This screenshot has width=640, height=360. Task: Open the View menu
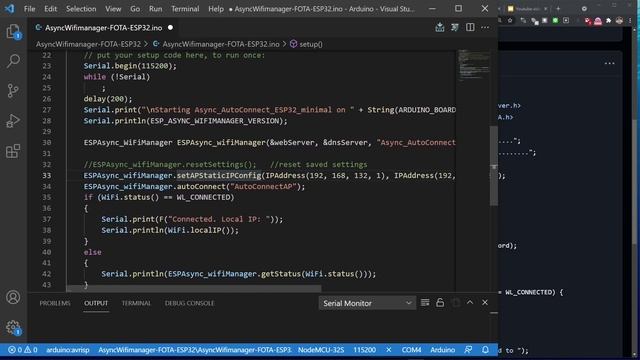pos(113,9)
